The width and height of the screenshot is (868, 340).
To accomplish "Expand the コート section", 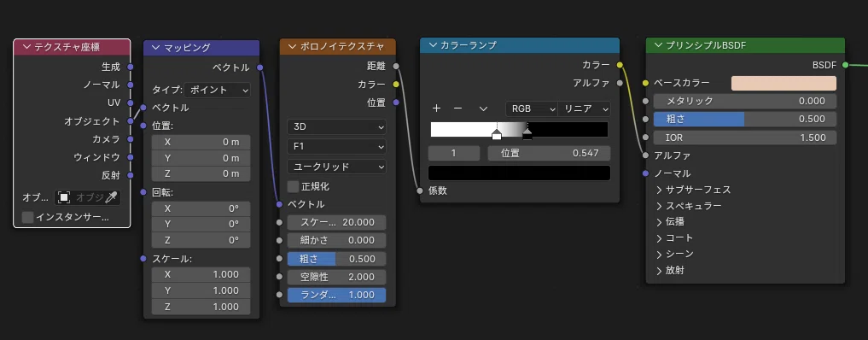I will pos(659,238).
